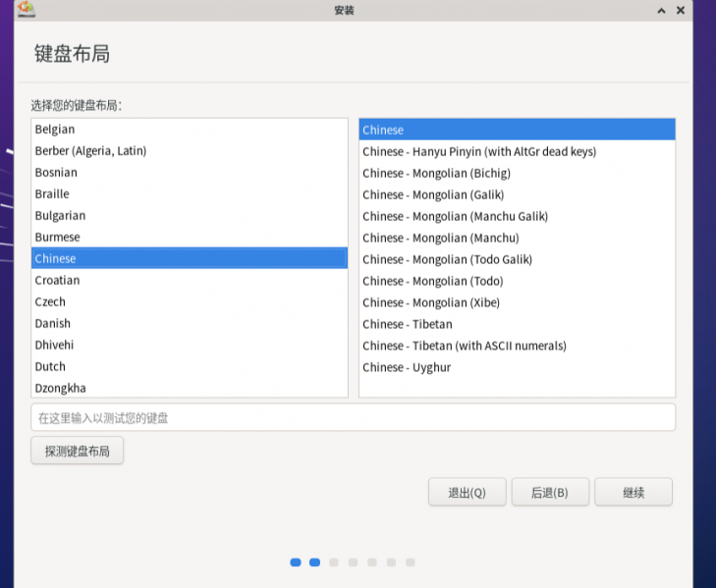Select Chinese - Mongolian (Xibe) variant
Screen dimensions: 716x588
pos(433,302)
